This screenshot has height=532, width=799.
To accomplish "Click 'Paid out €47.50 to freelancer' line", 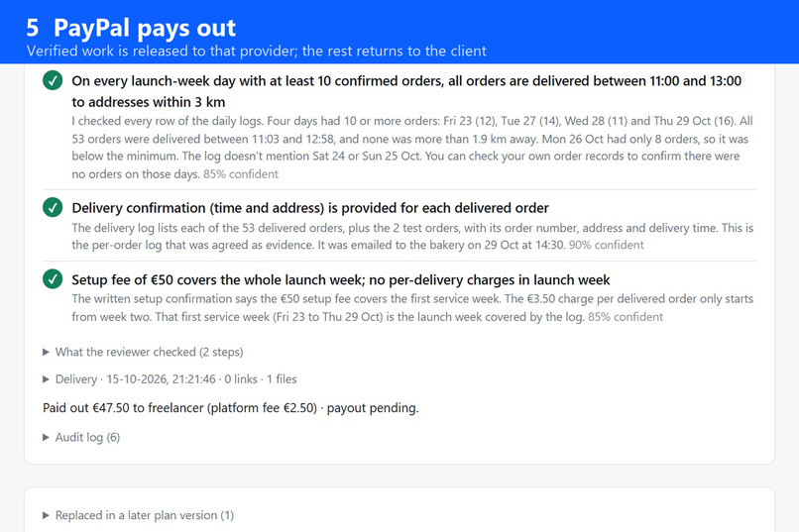I will tap(231, 408).
